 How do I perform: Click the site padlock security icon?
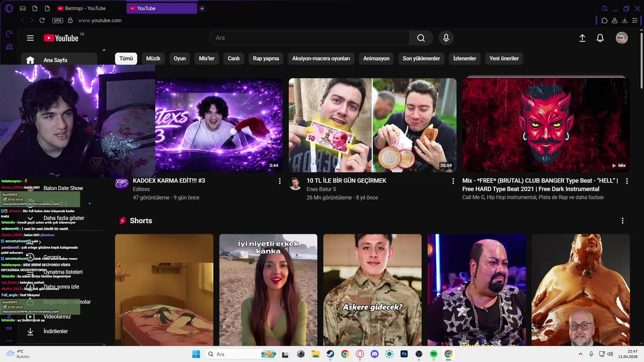pyautogui.click(x=70, y=21)
